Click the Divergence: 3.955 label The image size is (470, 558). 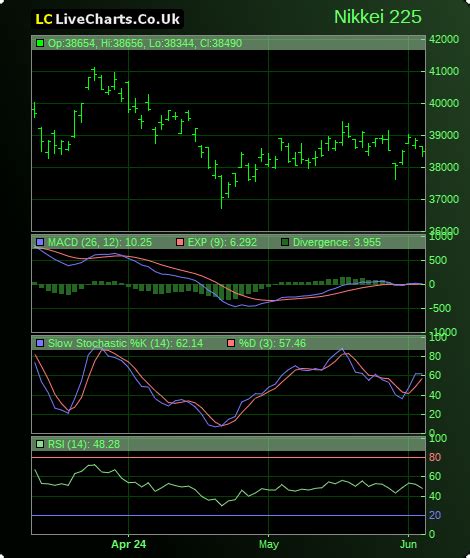[337, 242]
